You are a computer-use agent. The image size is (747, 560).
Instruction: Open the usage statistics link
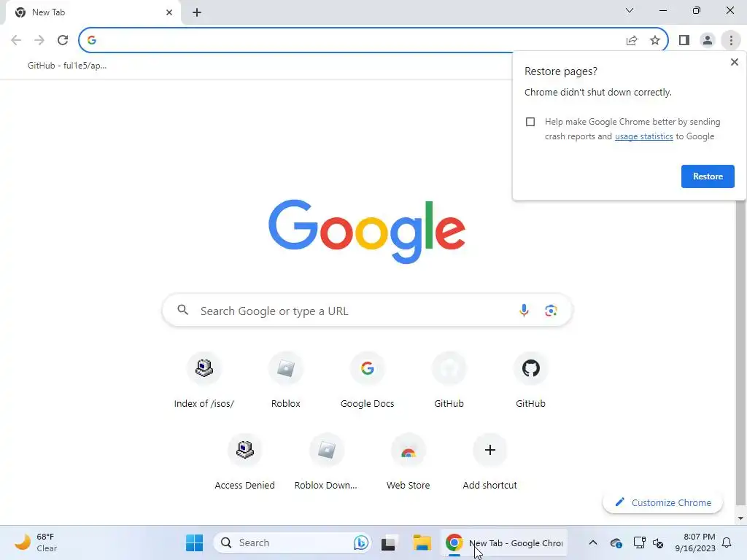tap(643, 136)
